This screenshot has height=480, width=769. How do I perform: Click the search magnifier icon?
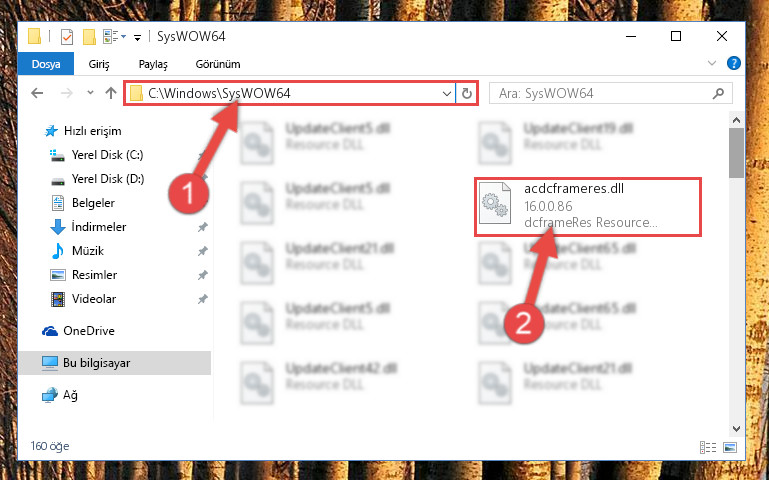pos(718,93)
